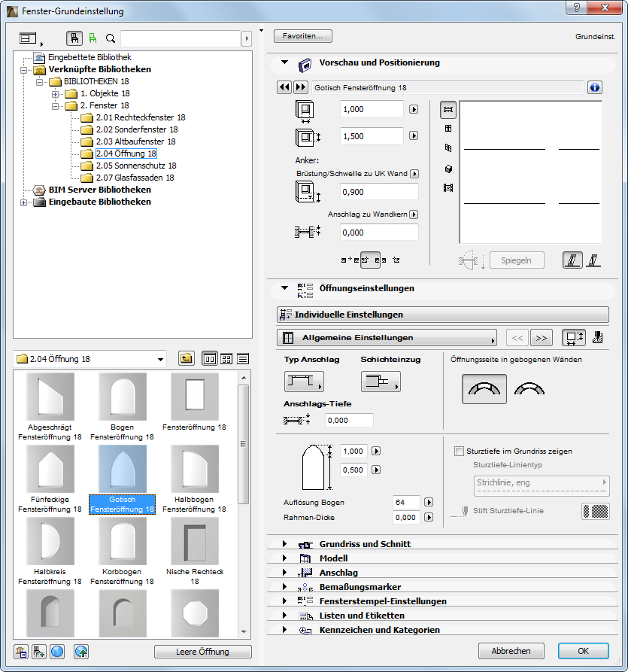628x672 pixels.
Task: Expand the 'Anschlag' panel
Action: pos(284,572)
